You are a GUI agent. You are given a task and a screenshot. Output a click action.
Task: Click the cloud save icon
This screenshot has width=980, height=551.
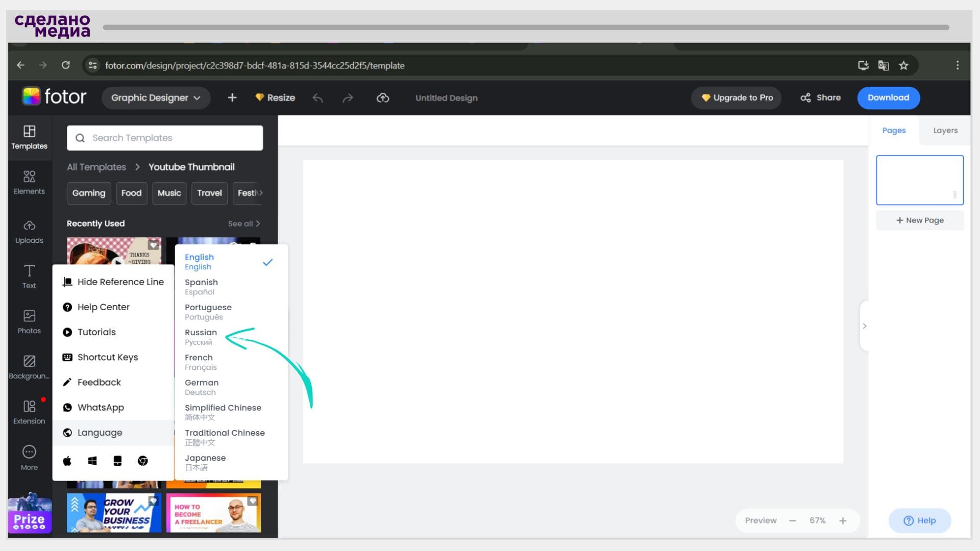click(x=383, y=97)
